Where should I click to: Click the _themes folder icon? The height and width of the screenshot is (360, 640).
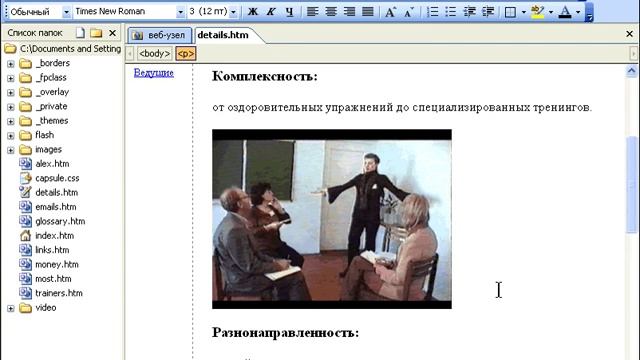25,121
